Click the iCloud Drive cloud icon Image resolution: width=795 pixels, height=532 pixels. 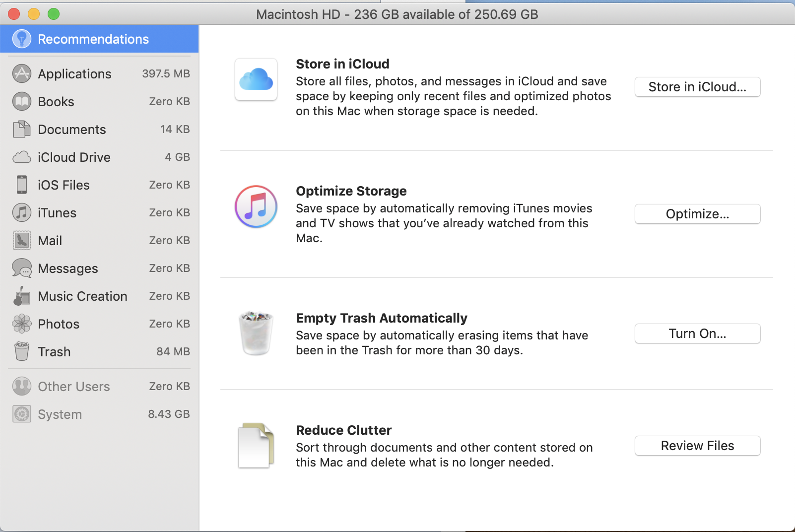(x=22, y=157)
